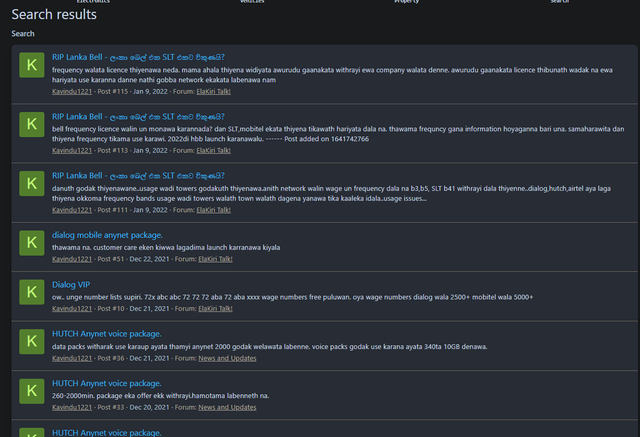640x437 pixels.
Task: Visit the Kavindu1221 profile link on the Post #111 row
Action: click(x=72, y=210)
